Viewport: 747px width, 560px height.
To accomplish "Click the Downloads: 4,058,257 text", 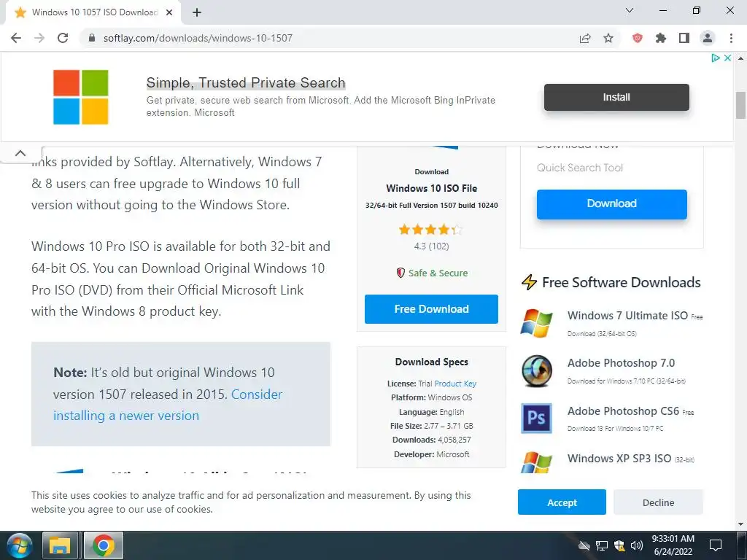I will pyautogui.click(x=431, y=440).
